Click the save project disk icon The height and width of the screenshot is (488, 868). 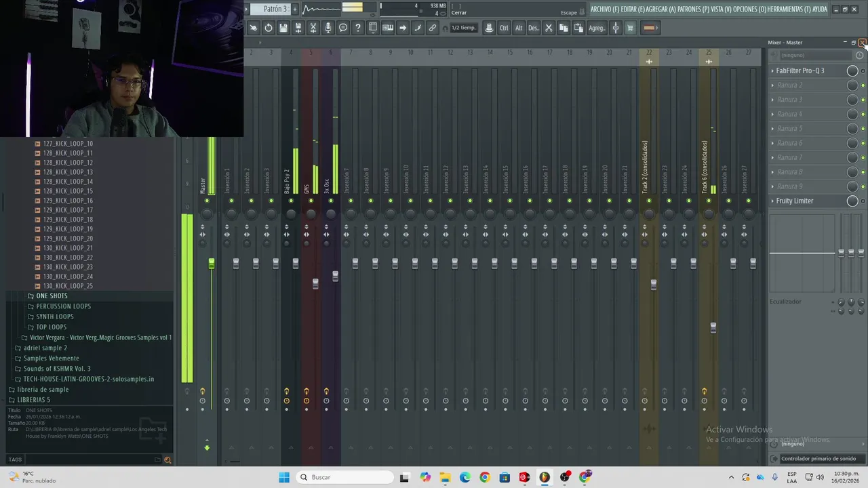(x=283, y=28)
